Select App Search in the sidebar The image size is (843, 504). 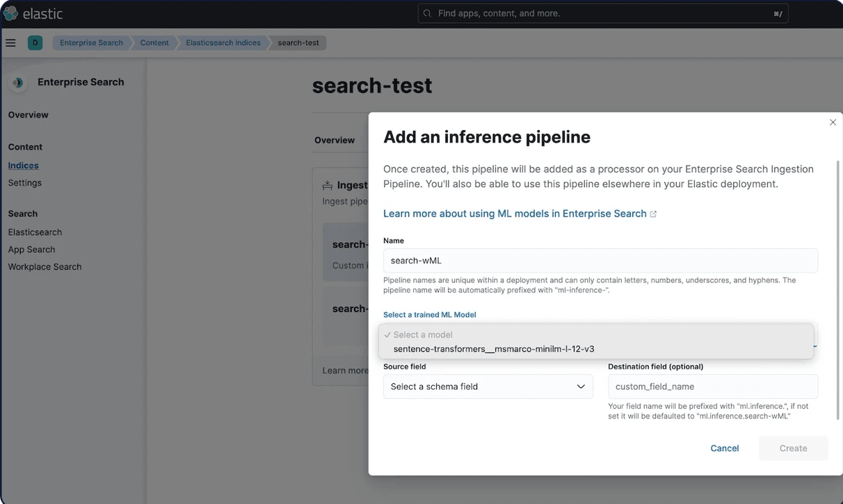click(31, 249)
